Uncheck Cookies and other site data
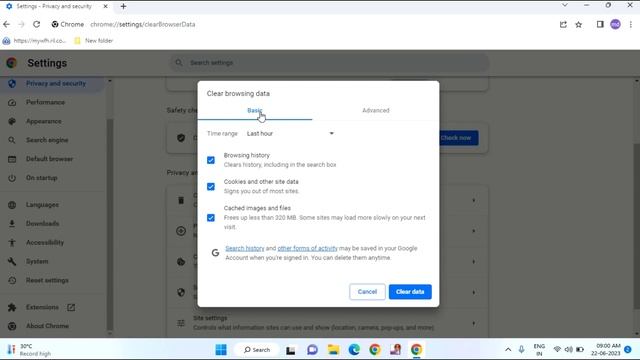The image size is (640, 360). point(211,187)
